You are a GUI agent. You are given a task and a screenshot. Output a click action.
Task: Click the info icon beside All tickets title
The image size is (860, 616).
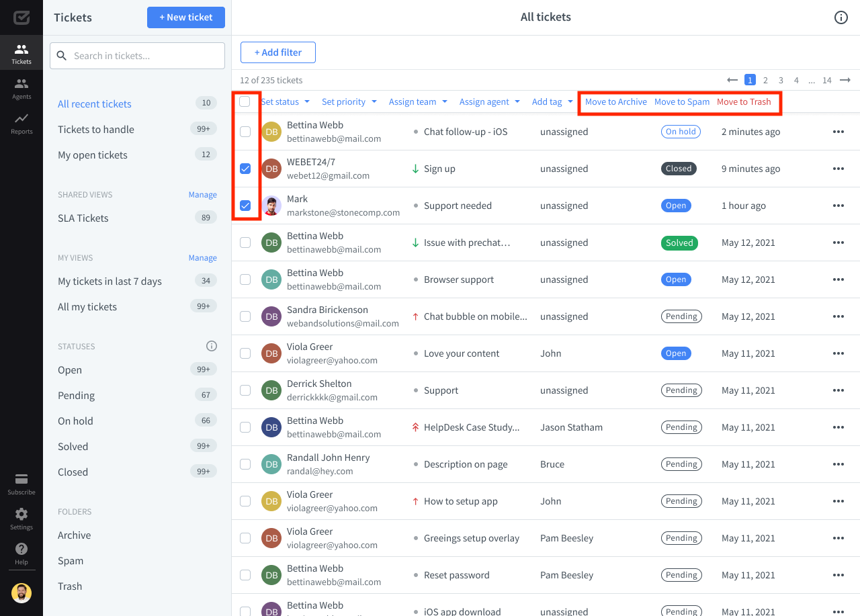(x=841, y=17)
